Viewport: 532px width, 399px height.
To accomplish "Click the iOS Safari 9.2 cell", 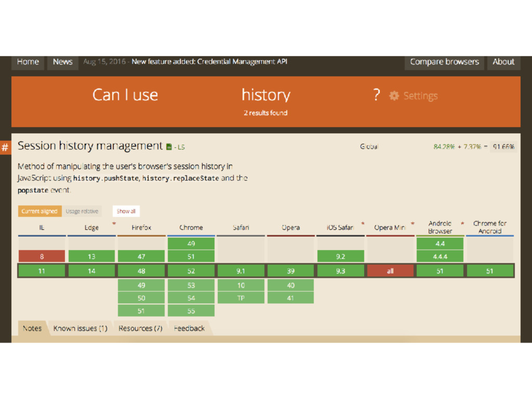I will pos(341,257).
